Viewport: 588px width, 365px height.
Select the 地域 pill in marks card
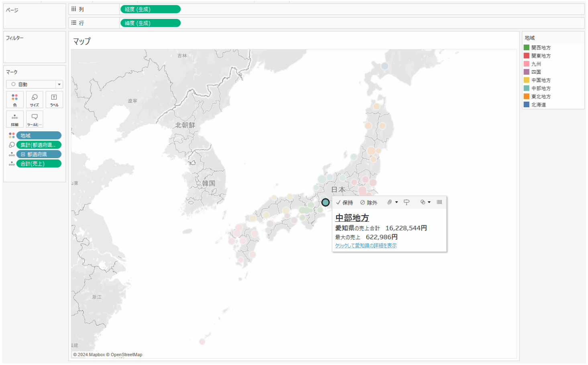39,136
